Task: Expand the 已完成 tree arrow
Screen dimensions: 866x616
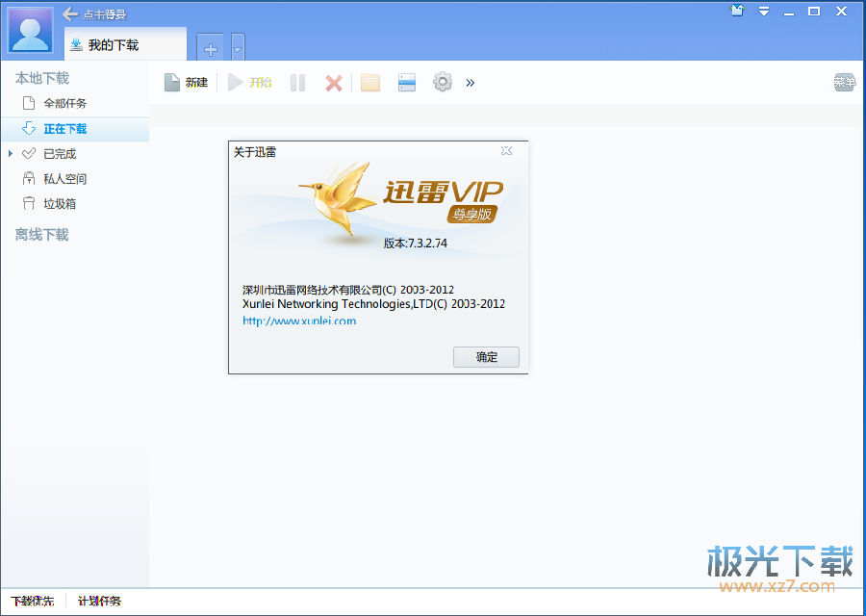Action: [11, 154]
